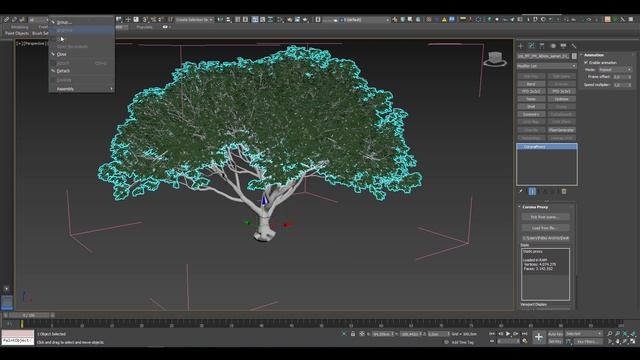Open the Create Selection Set dropdown

[x=195, y=19]
